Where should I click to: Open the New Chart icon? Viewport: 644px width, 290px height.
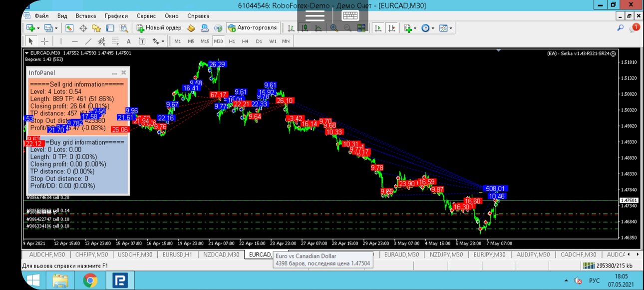[x=30, y=28]
